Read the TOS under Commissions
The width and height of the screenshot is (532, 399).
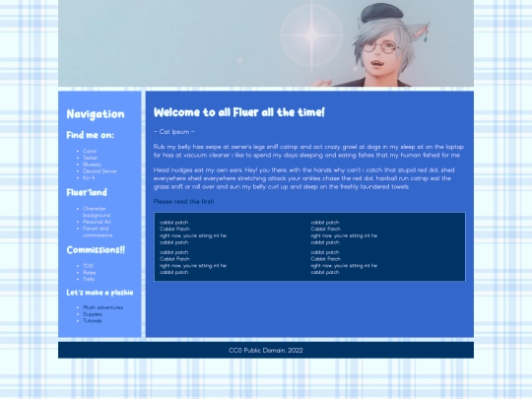(x=88, y=266)
